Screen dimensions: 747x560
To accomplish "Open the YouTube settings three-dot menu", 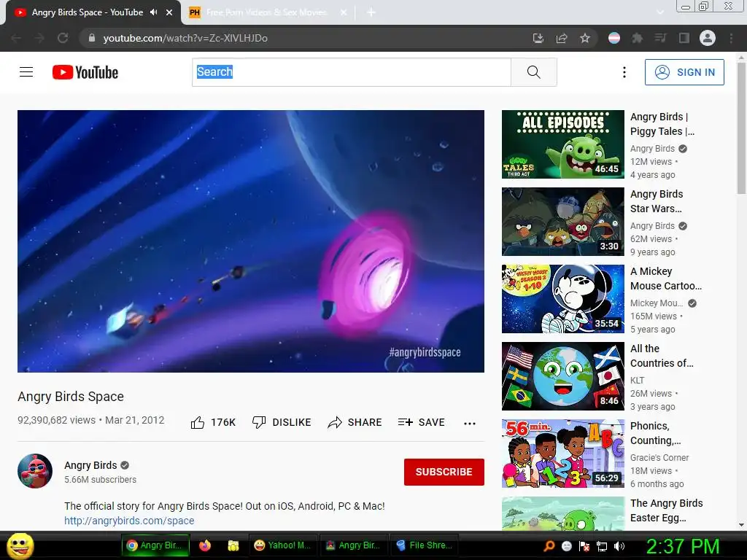I will point(624,72).
